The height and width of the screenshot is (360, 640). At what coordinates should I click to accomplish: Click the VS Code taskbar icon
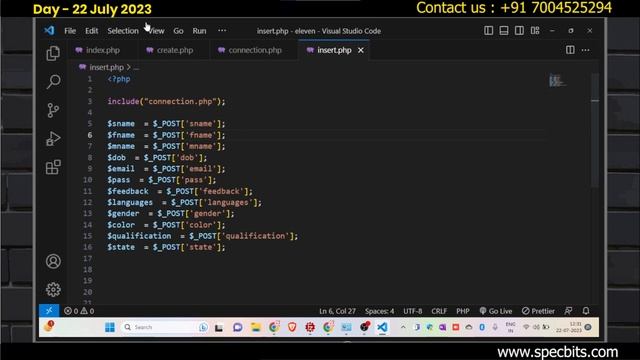pos(382,327)
